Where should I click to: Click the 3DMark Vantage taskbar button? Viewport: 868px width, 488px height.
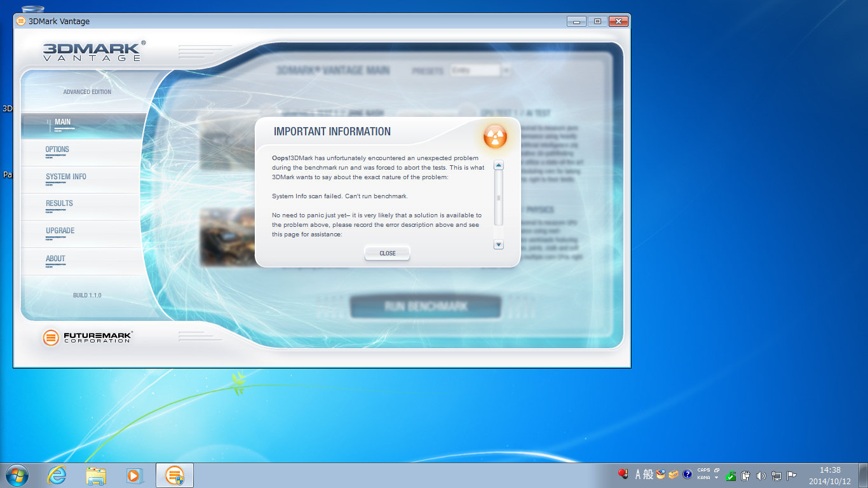pyautogui.click(x=175, y=475)
